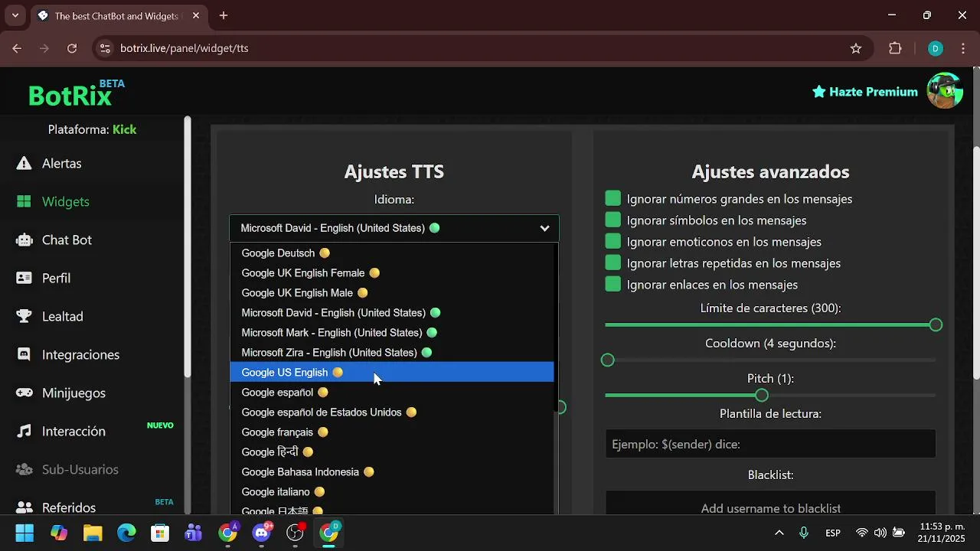Adjust the Pitch slider handle
The width and height of the screenshot is (980, 551).
762,395
